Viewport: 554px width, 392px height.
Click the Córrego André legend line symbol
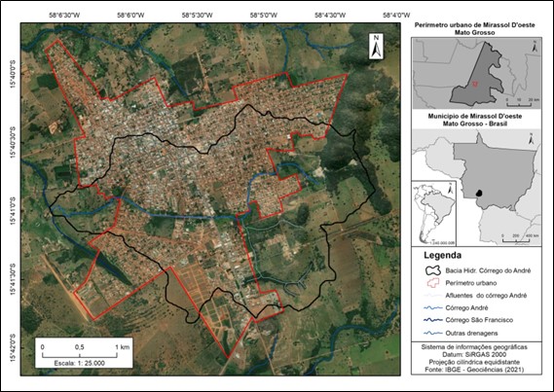tap(433, 307)
